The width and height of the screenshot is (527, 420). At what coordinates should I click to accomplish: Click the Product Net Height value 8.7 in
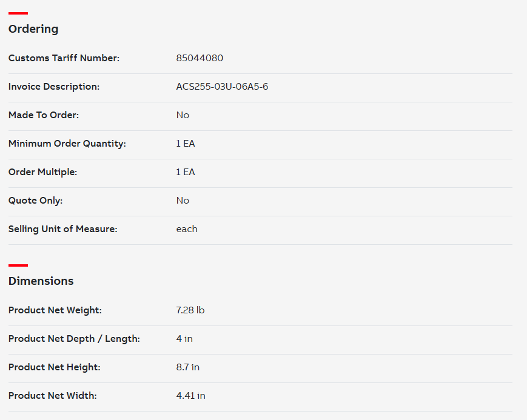tap(188, 367)
